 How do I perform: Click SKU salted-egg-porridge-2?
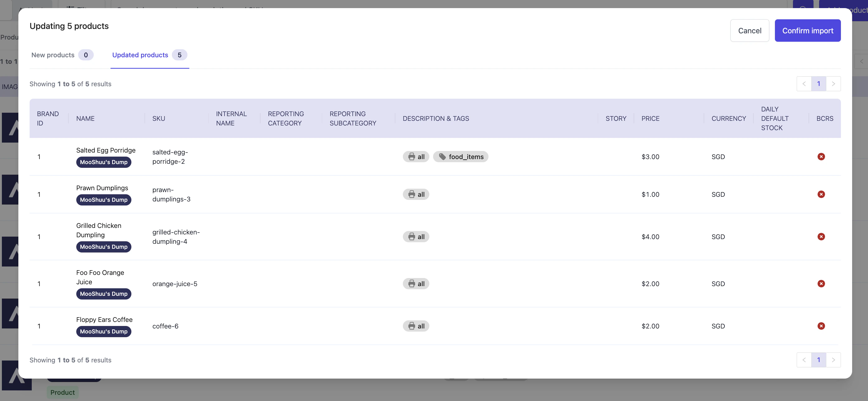[x=170, y=157]
